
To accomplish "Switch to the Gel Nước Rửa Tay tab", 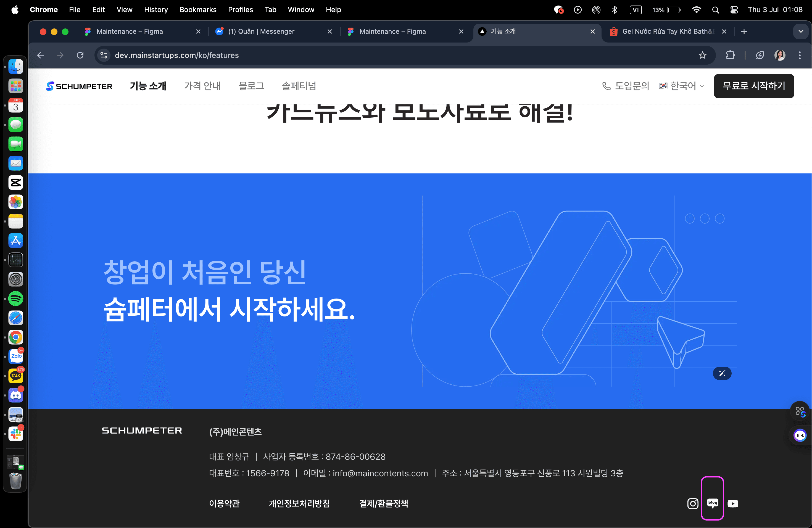I will [x=668, y=31].
